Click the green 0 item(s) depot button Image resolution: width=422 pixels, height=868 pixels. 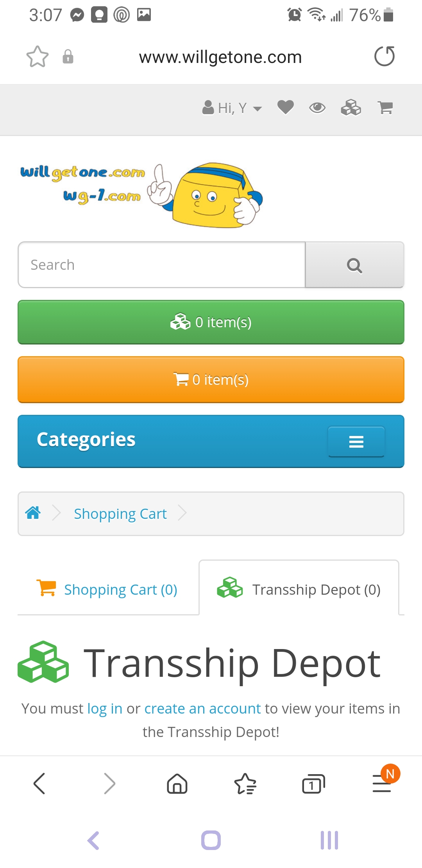[x=211, y=322]
